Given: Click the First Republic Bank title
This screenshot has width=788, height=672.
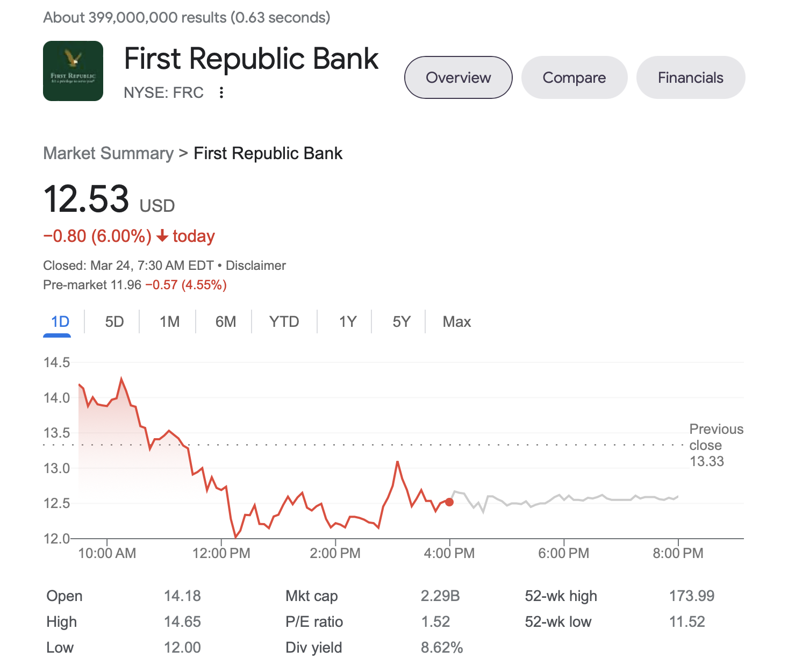Looking at the screenshot, I should 251,59.
